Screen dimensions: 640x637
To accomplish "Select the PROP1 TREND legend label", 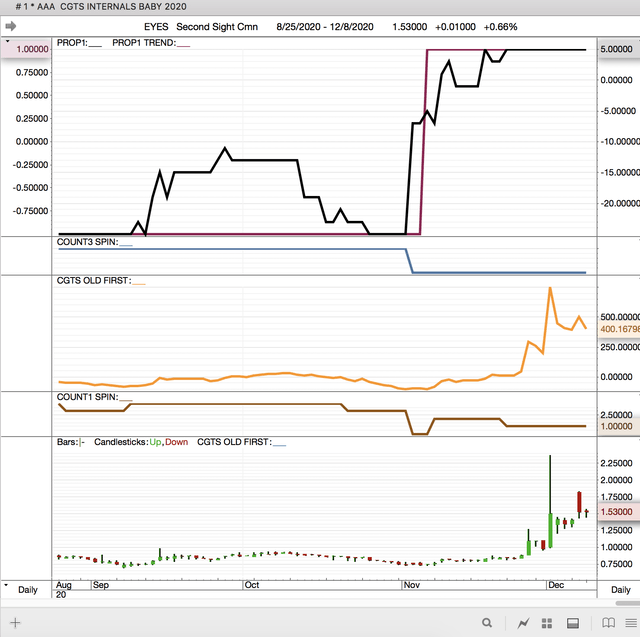I will [144, 42].
